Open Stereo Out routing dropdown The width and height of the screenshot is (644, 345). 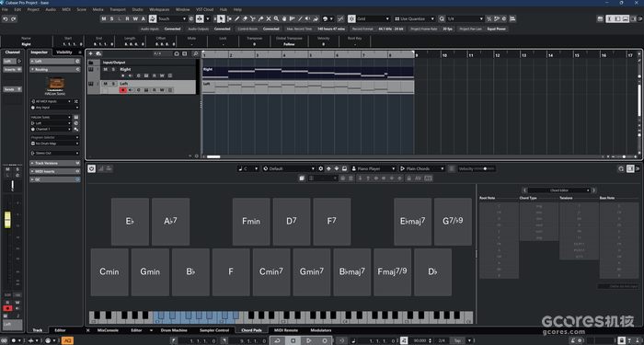[54, 154]
